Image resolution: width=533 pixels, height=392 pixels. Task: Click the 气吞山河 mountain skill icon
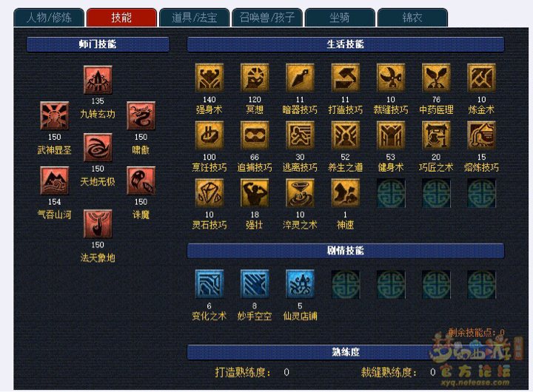(x=54, y=180)
